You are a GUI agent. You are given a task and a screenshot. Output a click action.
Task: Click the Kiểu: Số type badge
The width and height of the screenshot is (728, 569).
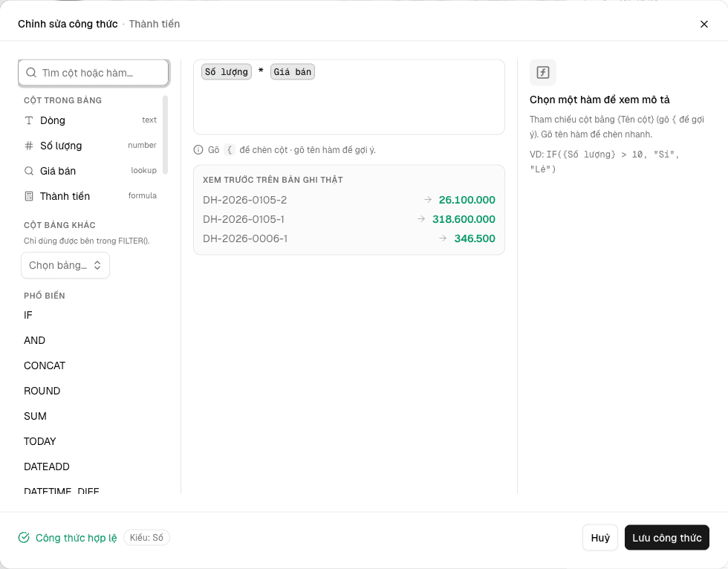point(147,538)
